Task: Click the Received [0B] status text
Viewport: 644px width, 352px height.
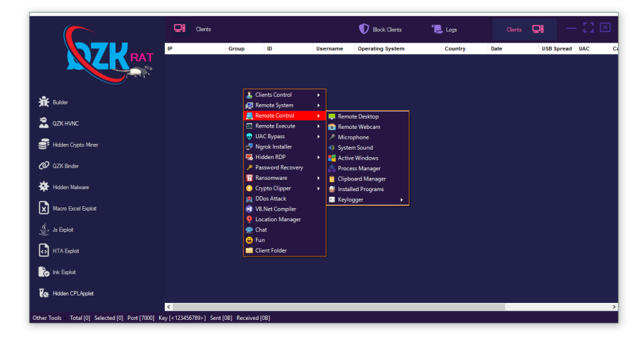Action: coord(253,318)
